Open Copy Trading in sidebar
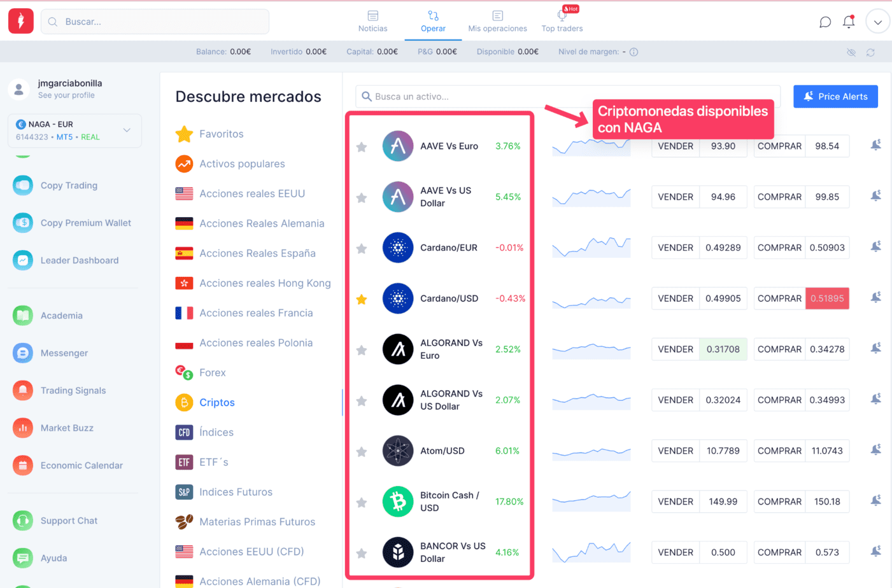 (x=69, y=185)
